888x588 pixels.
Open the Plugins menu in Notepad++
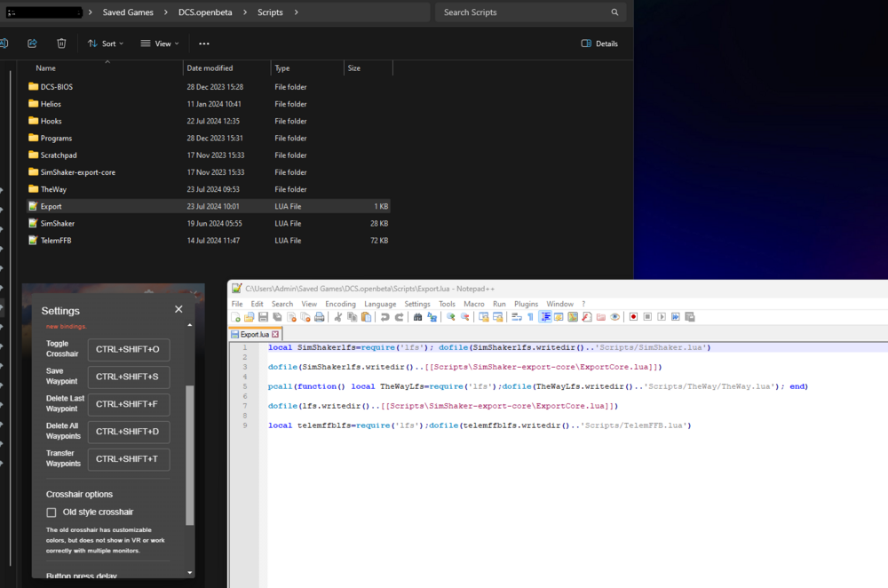coord(527,304)
